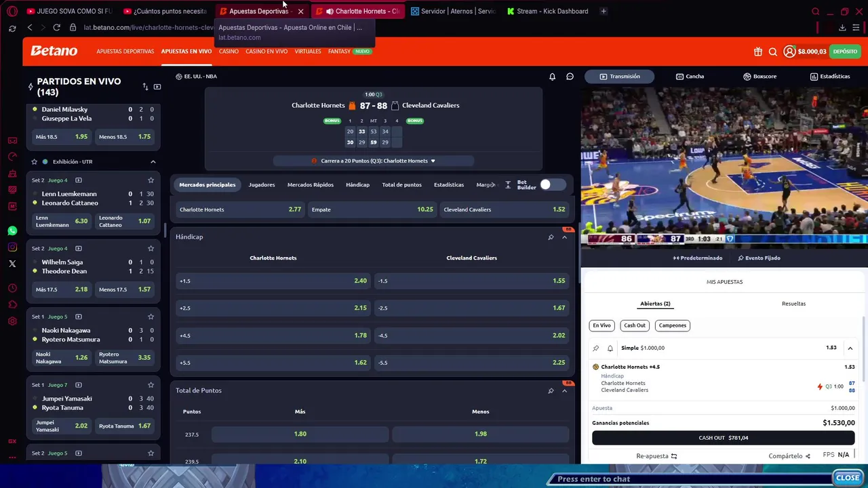The height and width of the screenshot is (488, 868).
Task: Open Instagram in the Opera sidebar
Action: [12, 247]
